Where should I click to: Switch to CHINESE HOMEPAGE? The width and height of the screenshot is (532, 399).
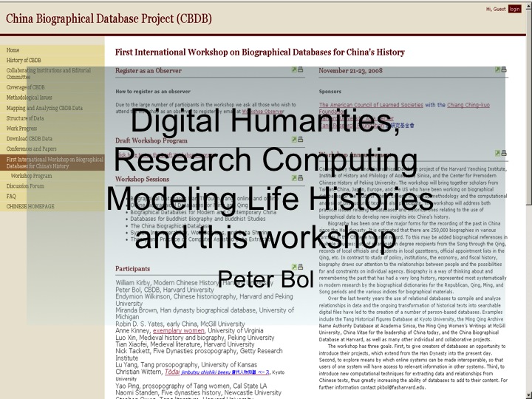pos(30,206)
